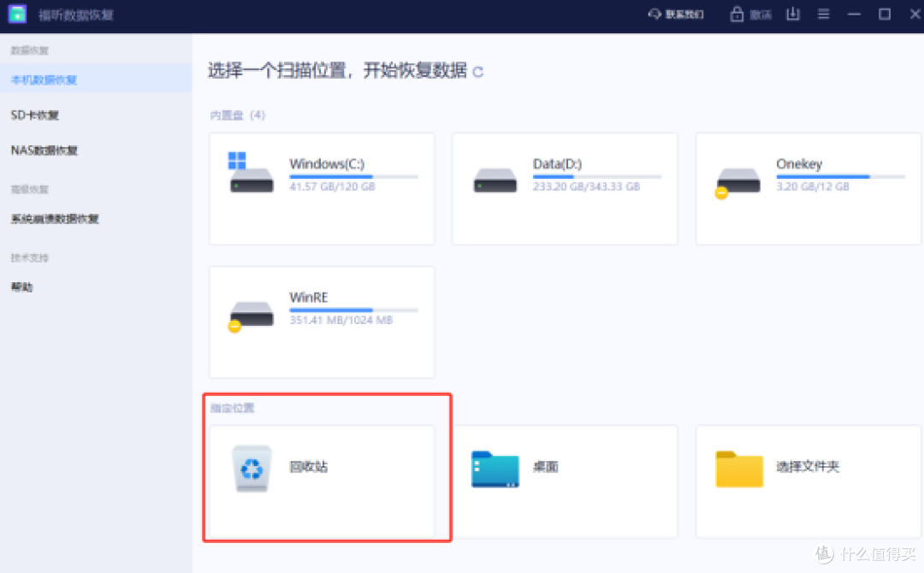Click Onekey usage bar

point(840,177)
